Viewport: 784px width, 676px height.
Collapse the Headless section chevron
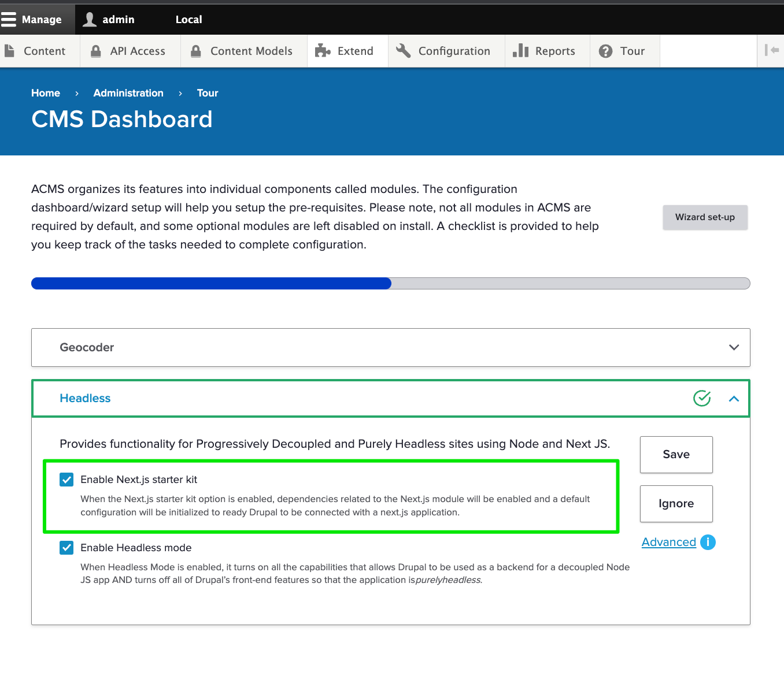click(x=734, y=399)
